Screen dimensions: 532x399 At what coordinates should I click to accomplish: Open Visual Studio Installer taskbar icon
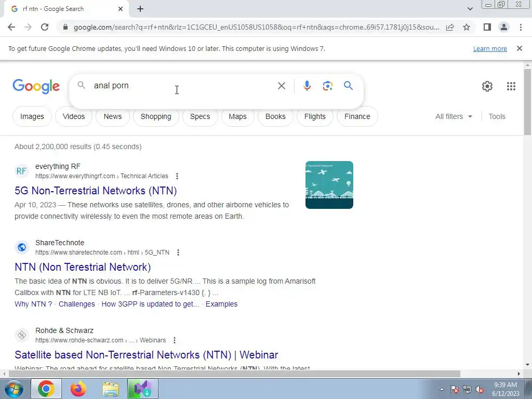click(142, 389)
